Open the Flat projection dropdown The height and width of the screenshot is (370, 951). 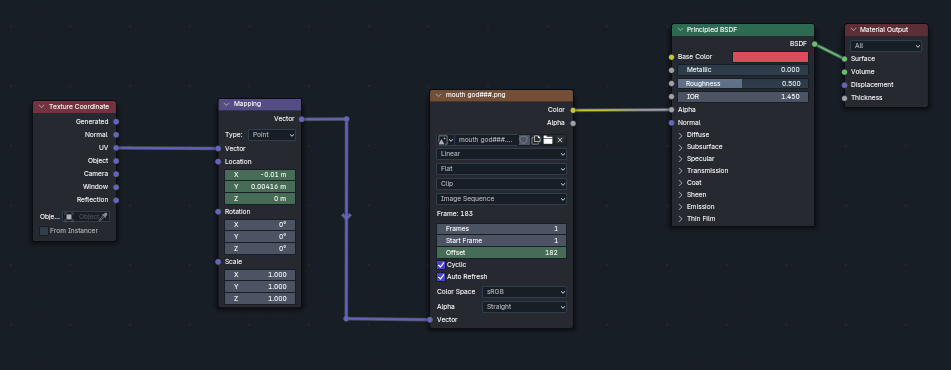tap(502, 169)
